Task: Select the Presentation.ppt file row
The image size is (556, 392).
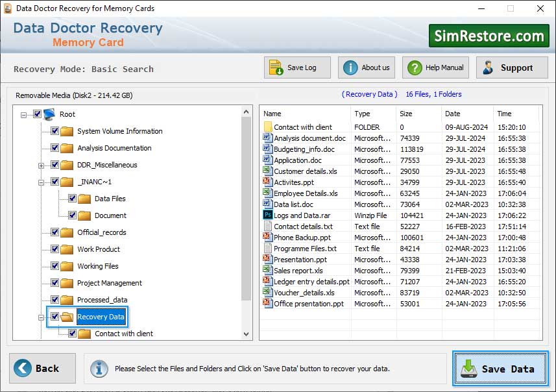Action: tap(401, 260)
